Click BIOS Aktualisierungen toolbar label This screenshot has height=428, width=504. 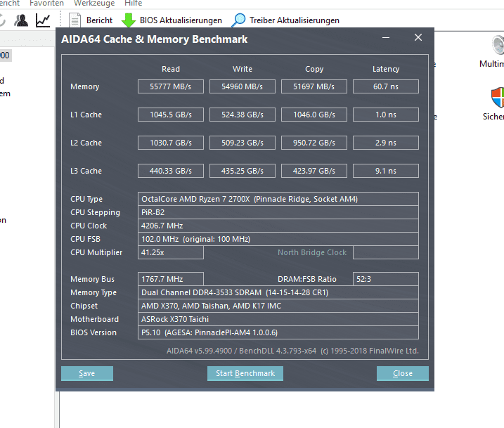[x=181, y=20]
